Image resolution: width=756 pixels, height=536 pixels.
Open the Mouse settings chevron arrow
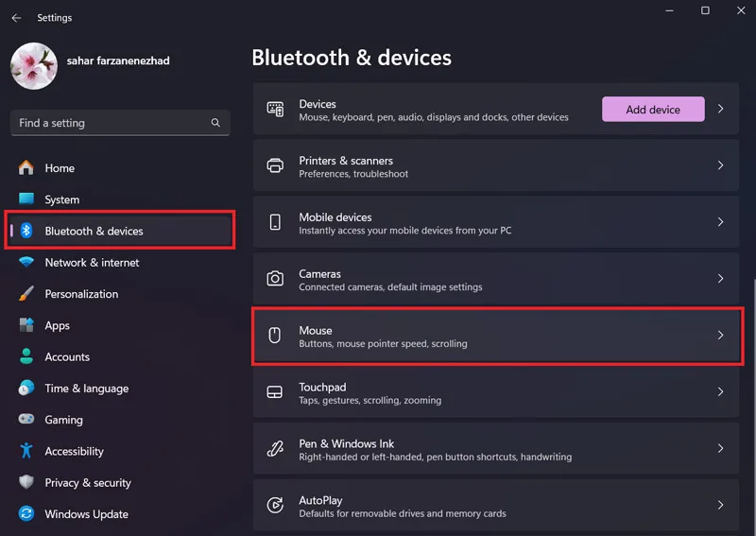(x=720, y=335)
